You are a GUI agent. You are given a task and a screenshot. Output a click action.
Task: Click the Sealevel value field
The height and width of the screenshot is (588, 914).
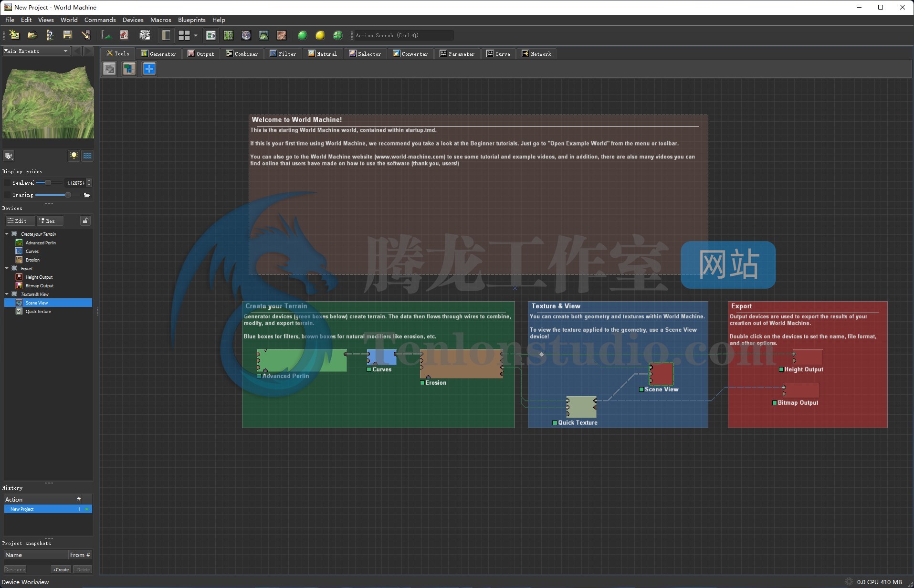[75, 183]
